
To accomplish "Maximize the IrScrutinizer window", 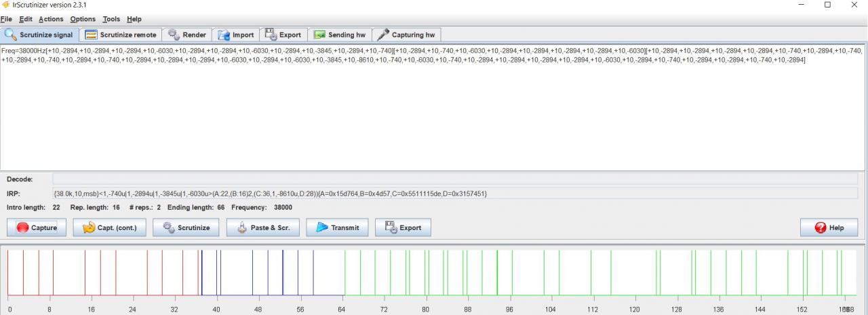I will pos(827,5).
